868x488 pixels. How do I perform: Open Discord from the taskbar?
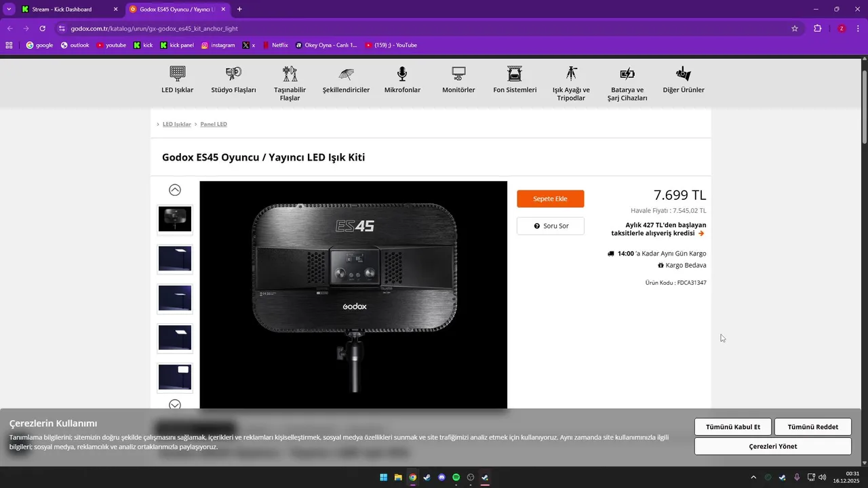click(x=441, y=477)
